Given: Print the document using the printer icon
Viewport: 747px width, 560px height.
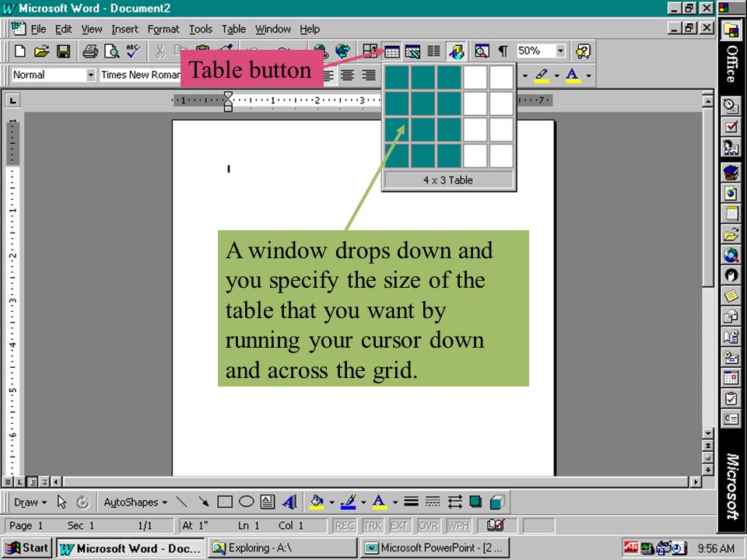Looking at the screenshot, I should (x=90, y=51).
